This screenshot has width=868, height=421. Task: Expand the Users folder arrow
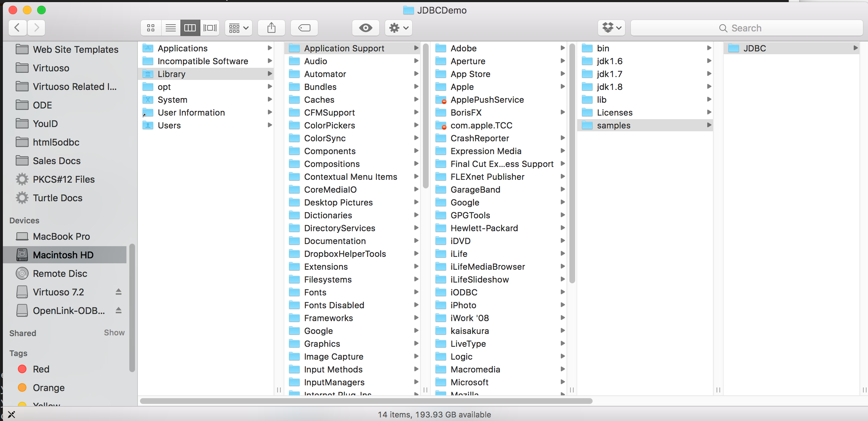point(270,125)
